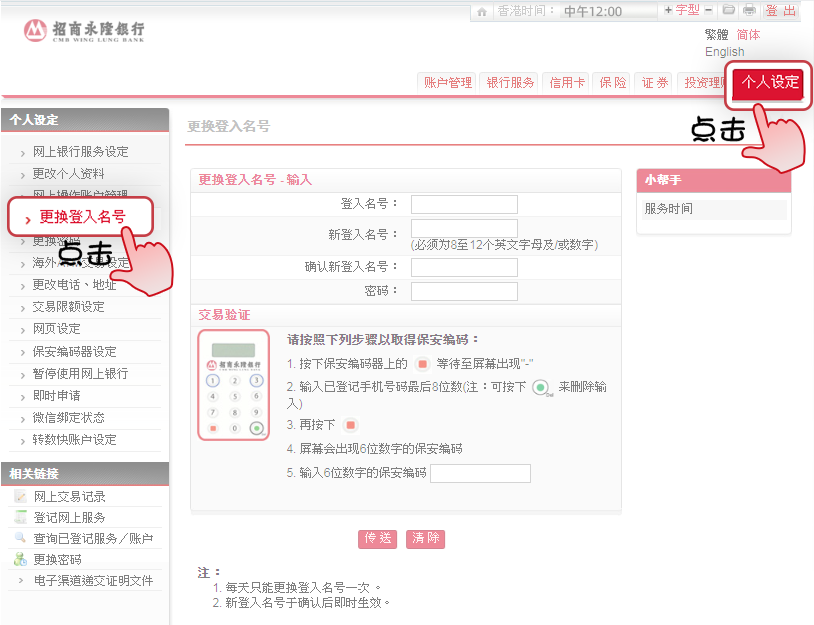This screenshot has height=625, width=814.
Task: Focus the 6-digit 保安编码 input field
Action: pos(480,474)
